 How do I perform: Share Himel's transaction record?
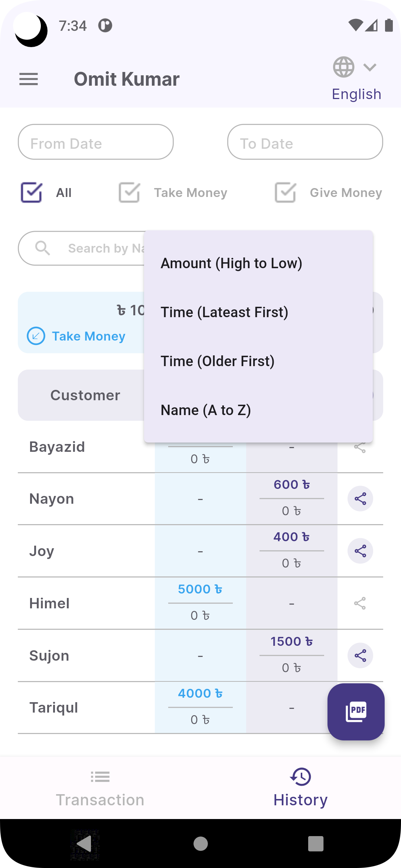[360, 603]
